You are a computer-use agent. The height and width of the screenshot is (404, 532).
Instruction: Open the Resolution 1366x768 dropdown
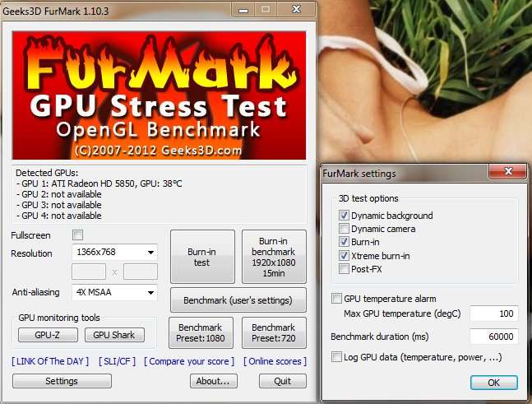[114, 253]
